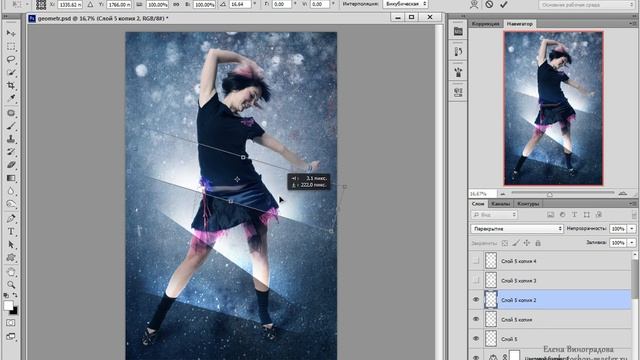Viewport: 640px width, 360px height.
Task: Show layer Слой 5 копия 4
Action: click(476, 261)
